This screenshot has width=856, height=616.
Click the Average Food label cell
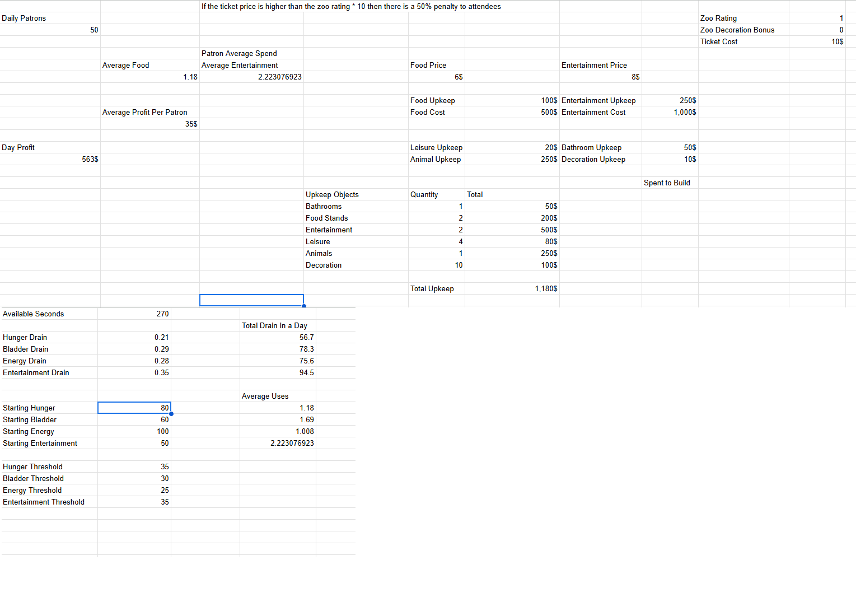[x=150, y=65]
